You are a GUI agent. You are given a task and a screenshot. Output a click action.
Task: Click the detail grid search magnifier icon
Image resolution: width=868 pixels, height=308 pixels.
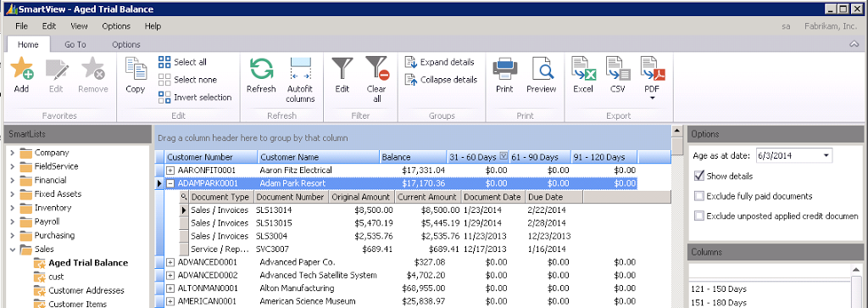coord(184,197)
